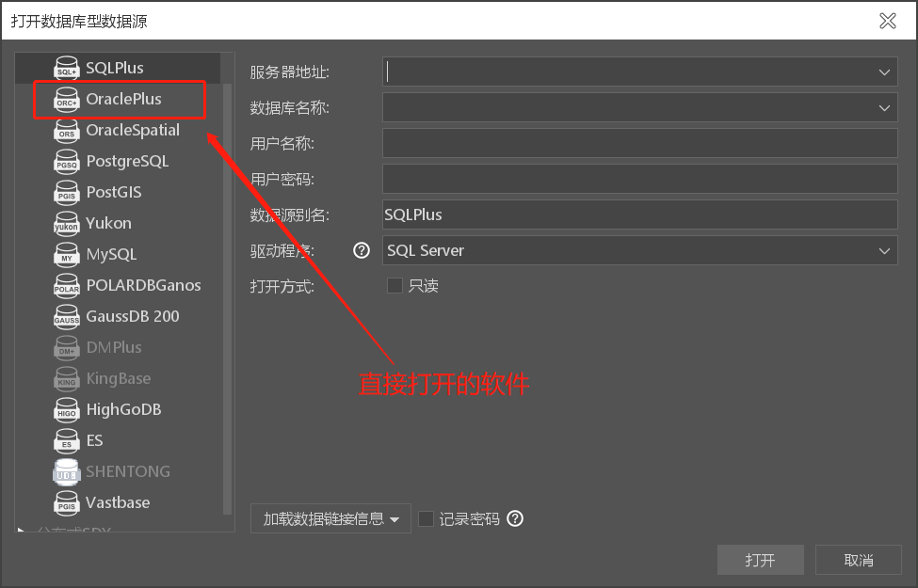This screenshot has width=918, height=588.
Task: Select the Yukon list entry text
Action: pos(108,223)
